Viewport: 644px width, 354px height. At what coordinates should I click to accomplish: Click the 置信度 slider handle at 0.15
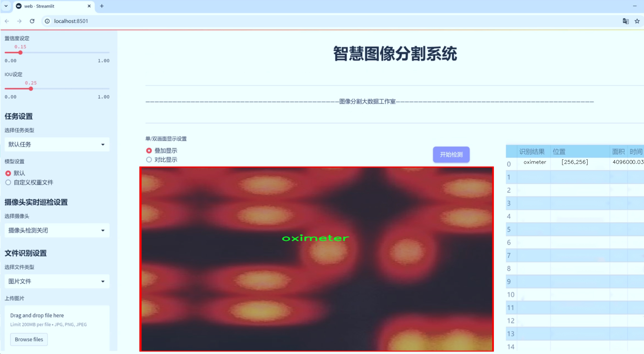pos(21,53)
